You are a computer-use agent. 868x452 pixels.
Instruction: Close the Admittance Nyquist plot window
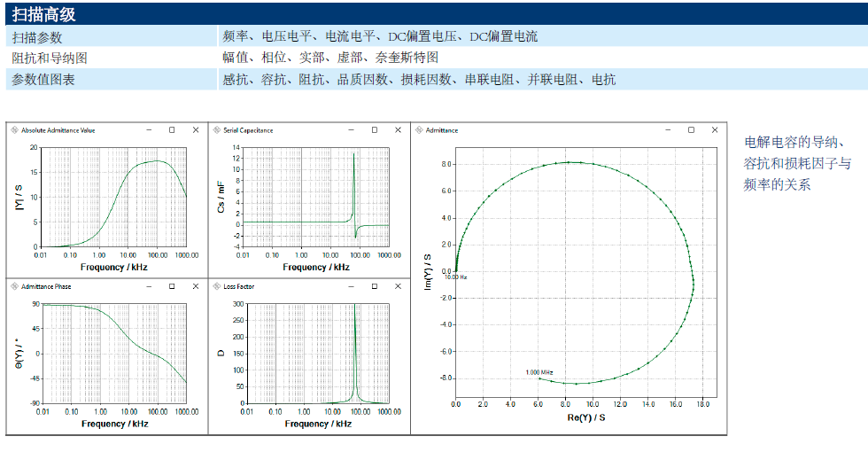click(x=715, y=130)
